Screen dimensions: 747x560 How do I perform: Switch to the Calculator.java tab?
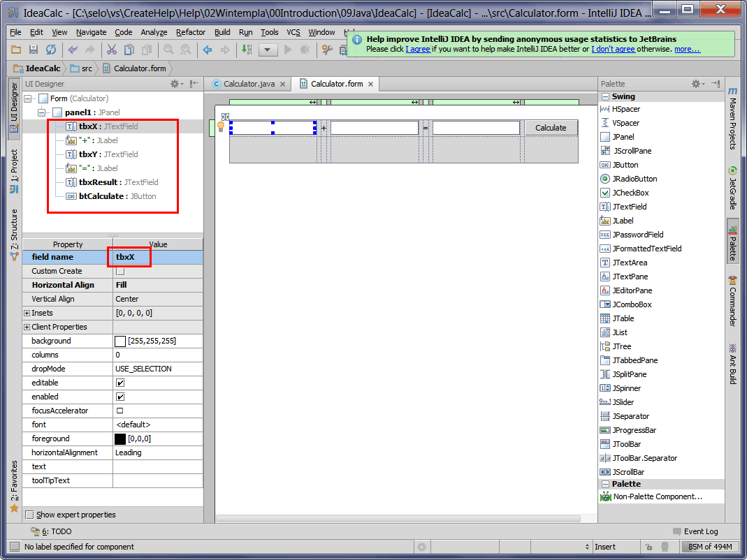[249, 84]
